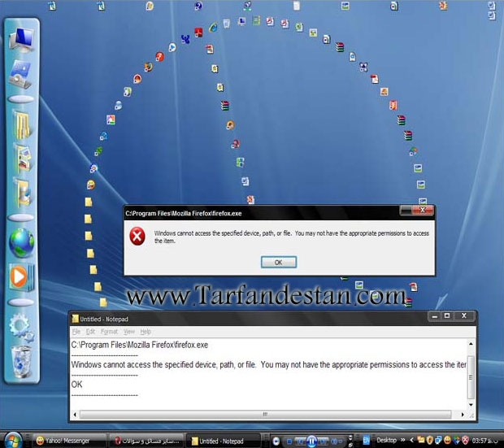Launch the globe Internet icon in the dock
Viewport: 504px width, 448px height.
21,243
